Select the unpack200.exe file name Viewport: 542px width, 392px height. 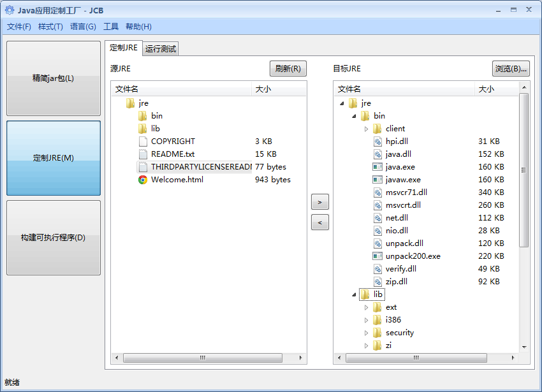pos(413,256)
